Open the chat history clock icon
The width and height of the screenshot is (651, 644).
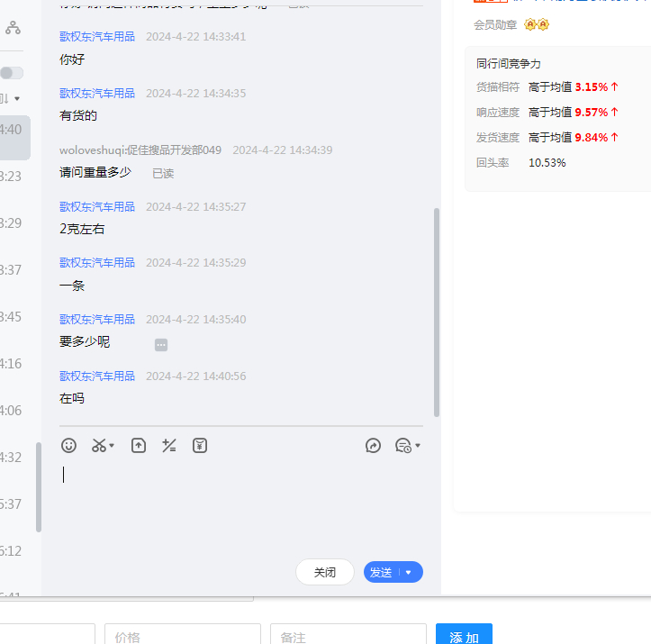coord(402,445)
